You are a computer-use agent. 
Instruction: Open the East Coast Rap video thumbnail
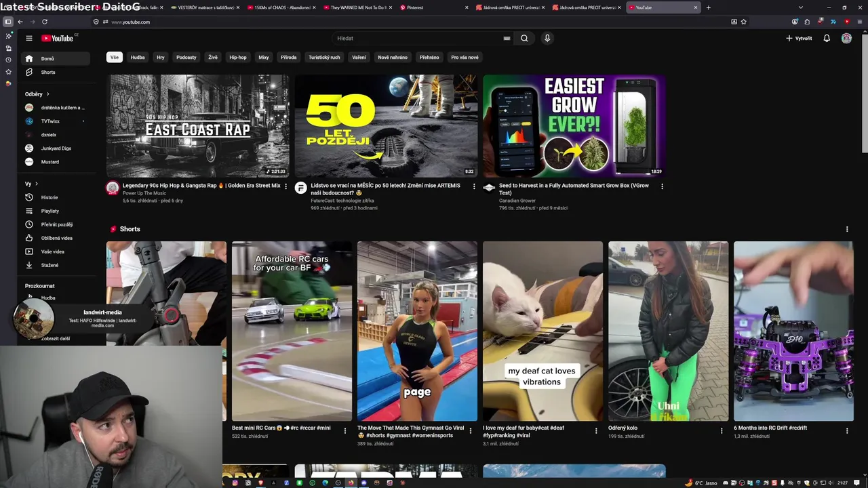point(197,126)
